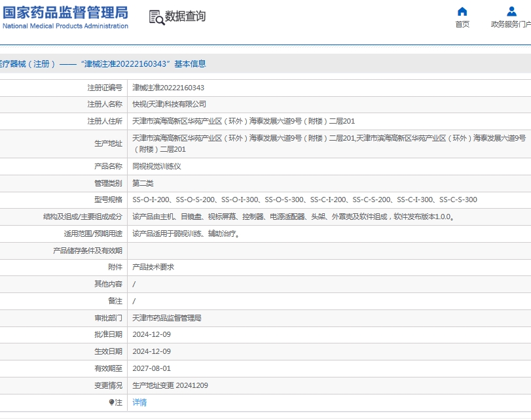The image size is (531, 420).
Task: Click attachment value 产品技术要求
Action: tap(153, 267)
